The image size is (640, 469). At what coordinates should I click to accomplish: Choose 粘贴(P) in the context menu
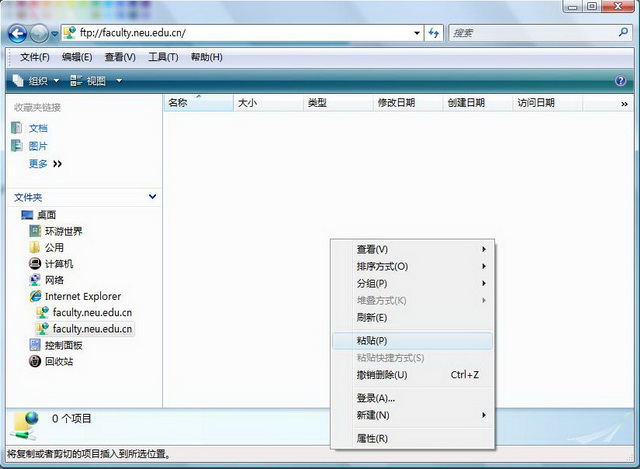(x=413, y=341)
